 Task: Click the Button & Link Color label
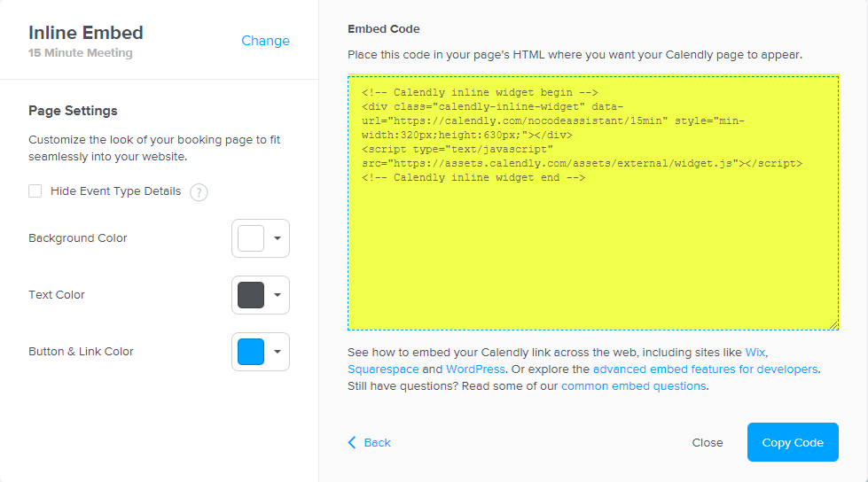(x=81, y=352)
